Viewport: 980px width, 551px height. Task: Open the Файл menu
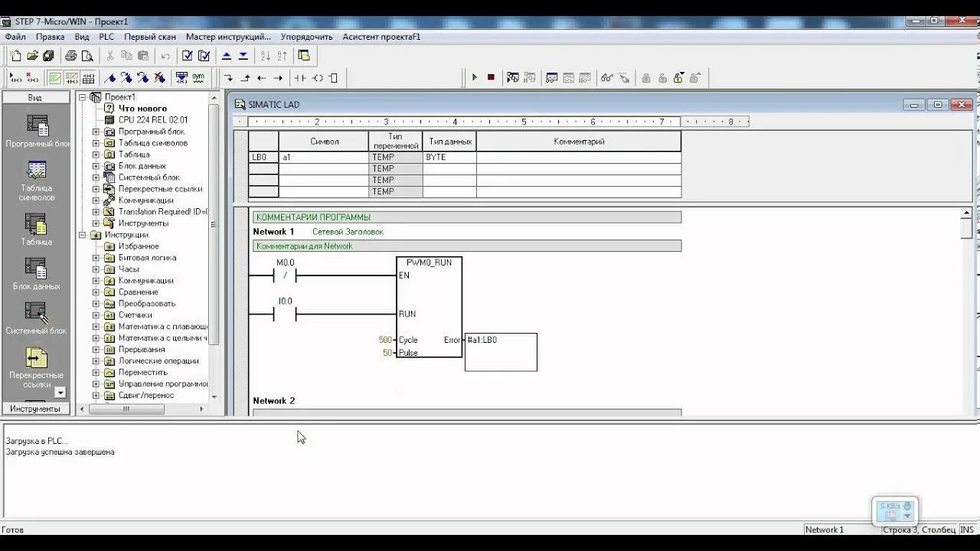click(15, 37)
